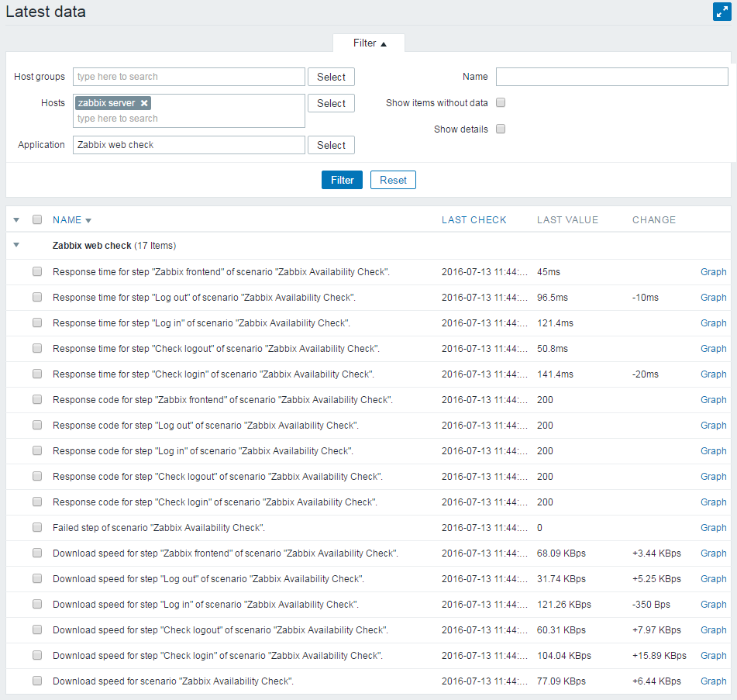Viewport: 737px width, 700px height.
Task: Toggle fullscreen mode icon
Action: [x=722, y=12]
